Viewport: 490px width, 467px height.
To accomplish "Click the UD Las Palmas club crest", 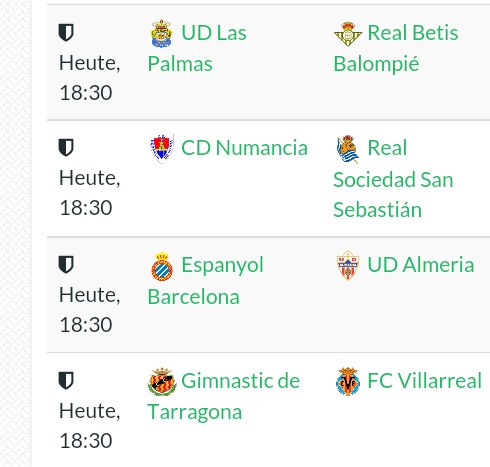I will pyautogui.click(x=162, y=33).
